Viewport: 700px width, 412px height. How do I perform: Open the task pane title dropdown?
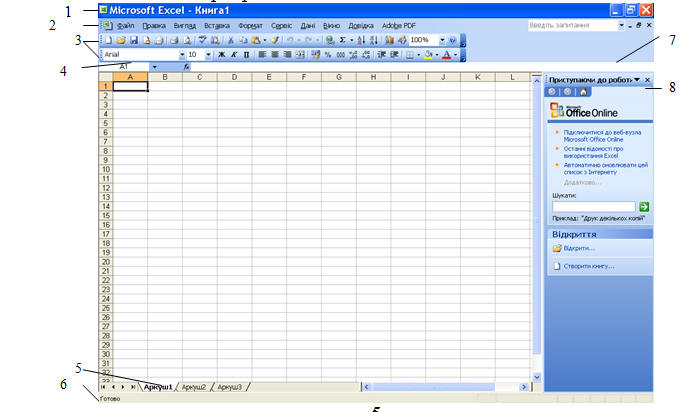pyautogui.click(x=637, y=79)
